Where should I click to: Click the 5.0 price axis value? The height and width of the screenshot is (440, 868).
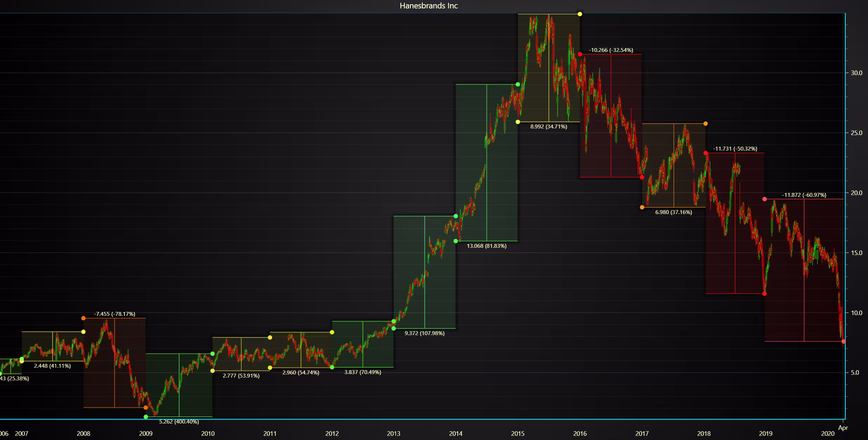(x=855, y=373)
